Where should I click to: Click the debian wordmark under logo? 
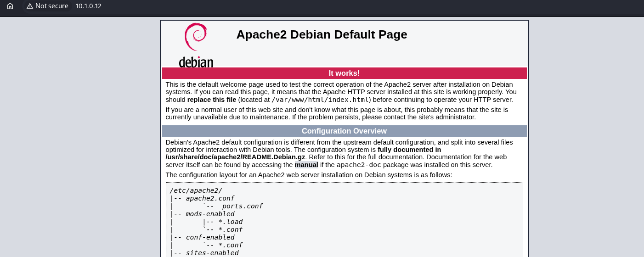point(196,62)
